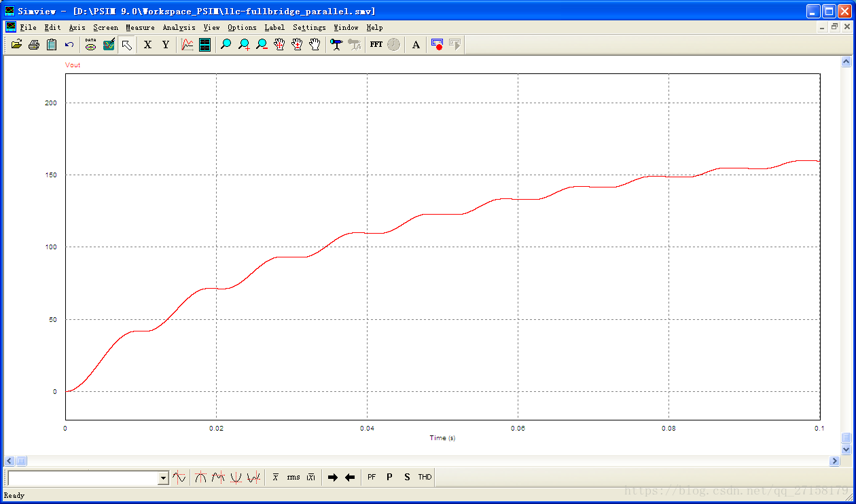Viewport: 856px width, 504px height.
Task: Click the horizontal scrollbar right arrow
Action: pyautogui.click(x=835, y=461)
